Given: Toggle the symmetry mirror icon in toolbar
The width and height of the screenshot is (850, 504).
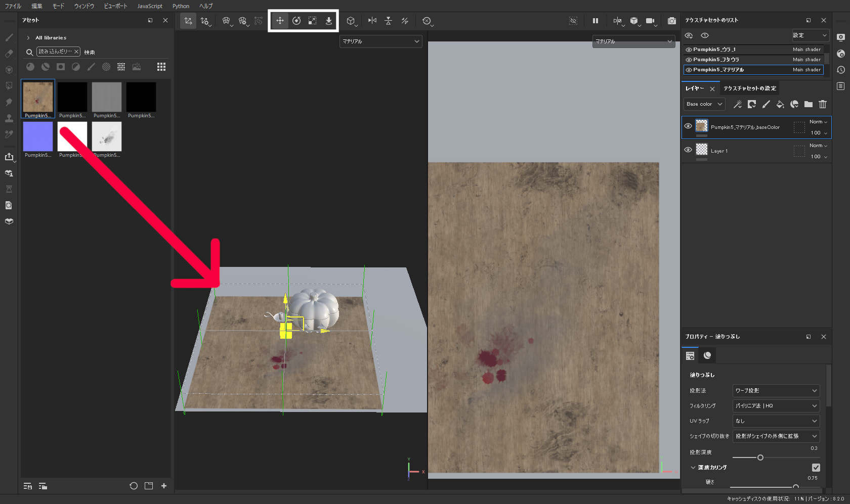Looking at the screenshot, I should (372, 21).
